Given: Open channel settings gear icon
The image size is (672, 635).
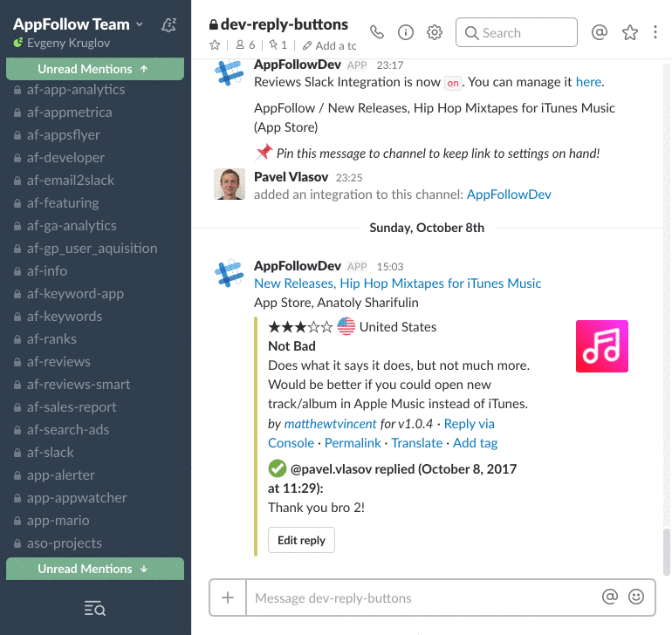Looking at the screenshot, I should pos(435,32).
